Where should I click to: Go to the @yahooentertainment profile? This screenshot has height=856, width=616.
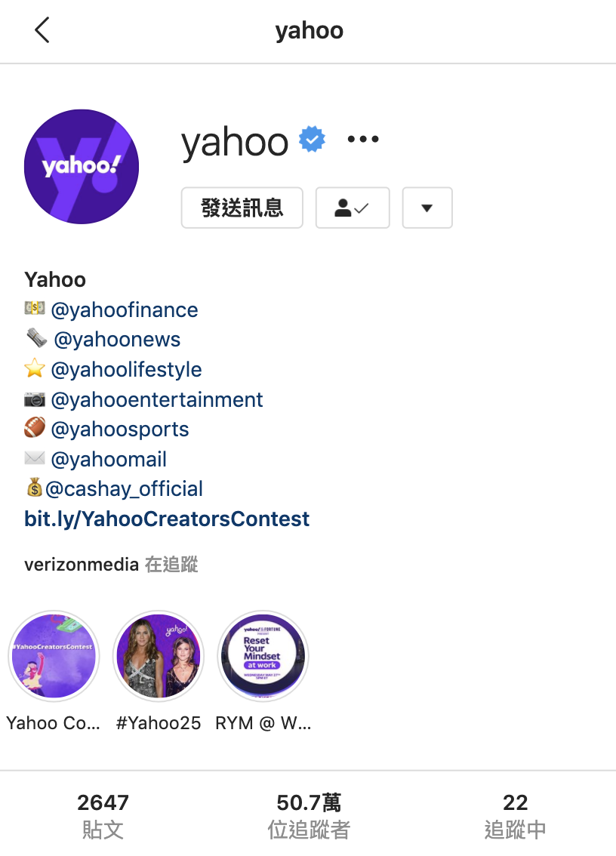tap(157, 399)
